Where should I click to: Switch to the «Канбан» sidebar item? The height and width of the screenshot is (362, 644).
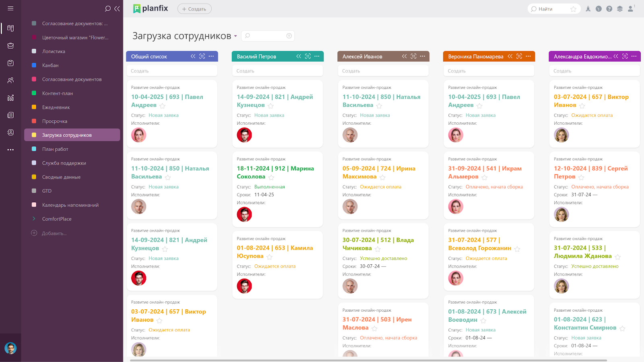tap(53, 65)
